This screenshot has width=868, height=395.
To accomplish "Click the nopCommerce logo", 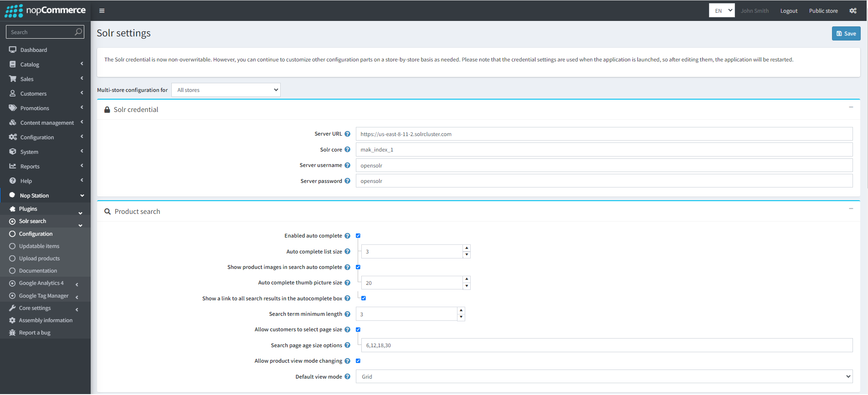I will 45,10.
